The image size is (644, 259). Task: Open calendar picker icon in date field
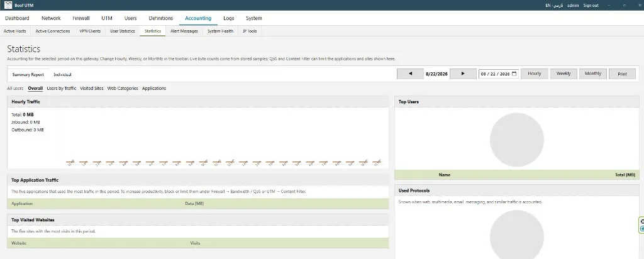point(514,74)
